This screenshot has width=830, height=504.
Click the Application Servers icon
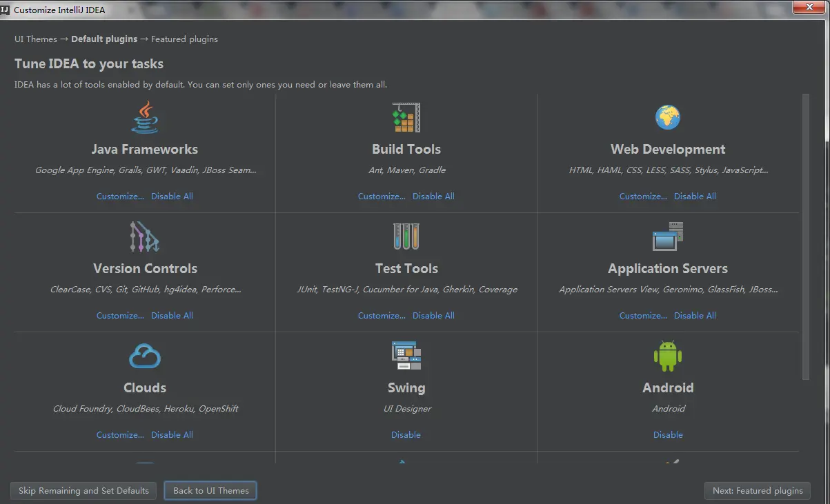click(x=668, y=236)
